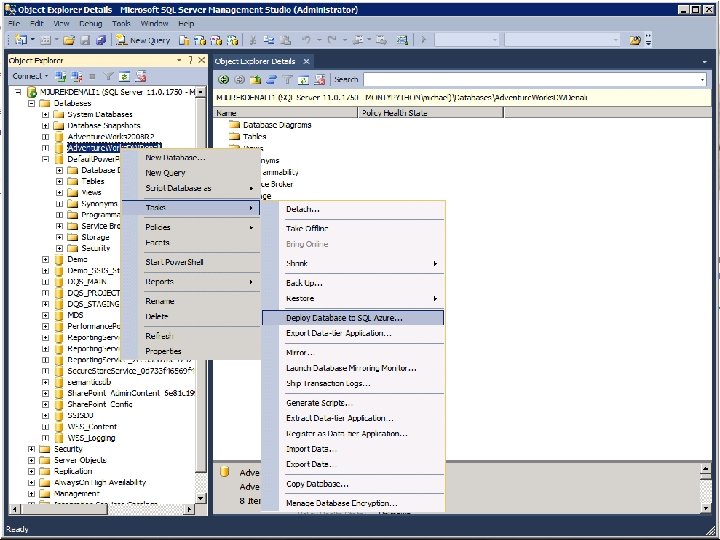
Task: Click the Forward arrow in Details toolbar
Action: tap(239, 79)
